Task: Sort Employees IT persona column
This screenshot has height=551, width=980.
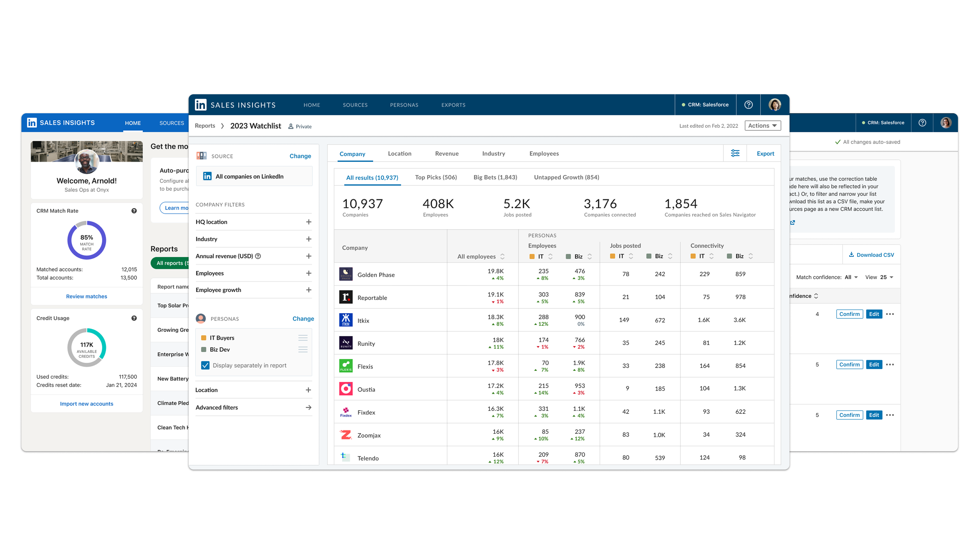Action: point(551,257)
